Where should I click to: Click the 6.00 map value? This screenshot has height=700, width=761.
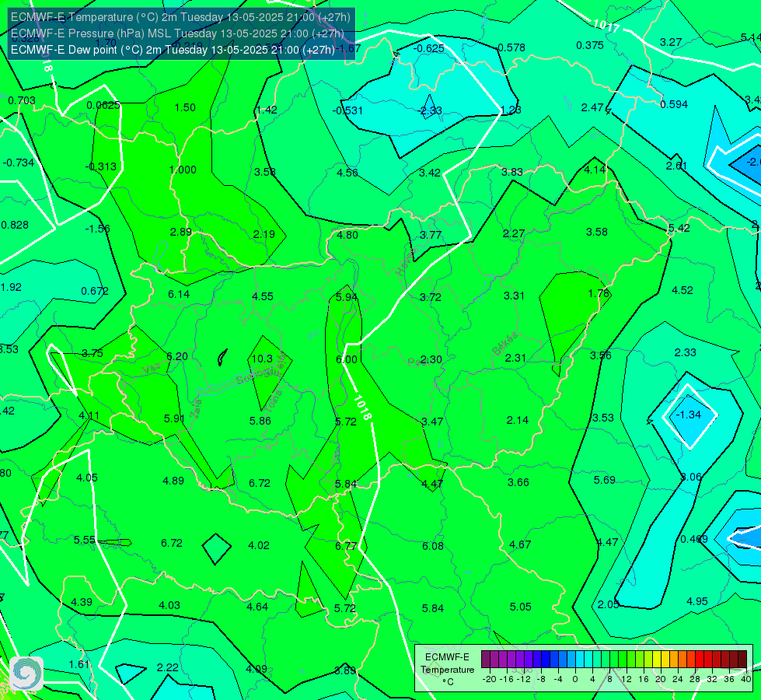coord(347,359)
